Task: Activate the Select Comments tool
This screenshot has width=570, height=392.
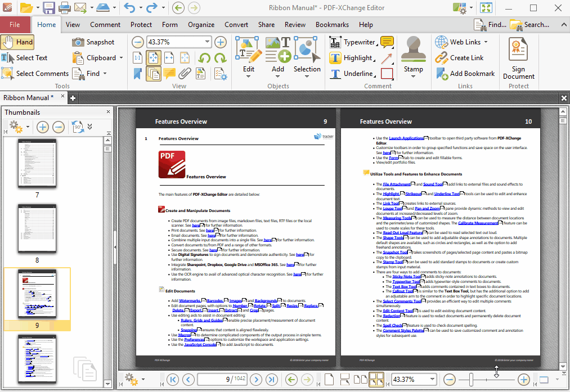Action: [x=35, y=73]
